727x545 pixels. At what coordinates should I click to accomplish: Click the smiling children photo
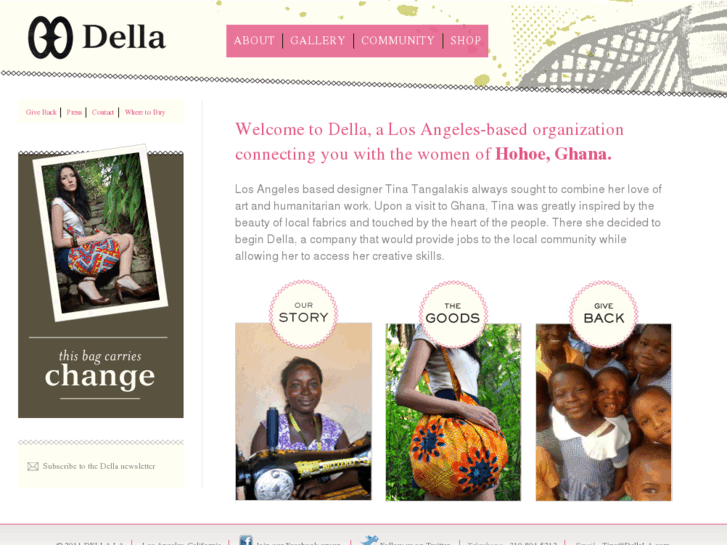click(x=604, y=412)
